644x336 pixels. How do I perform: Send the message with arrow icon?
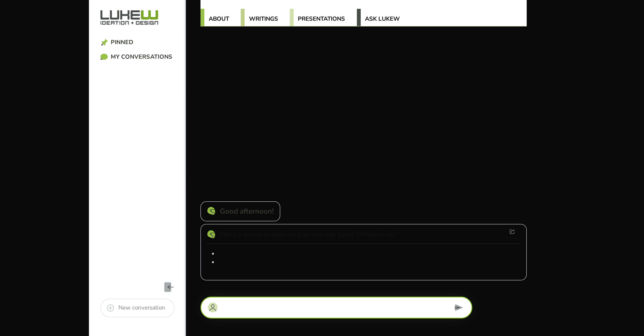(458, 307)
